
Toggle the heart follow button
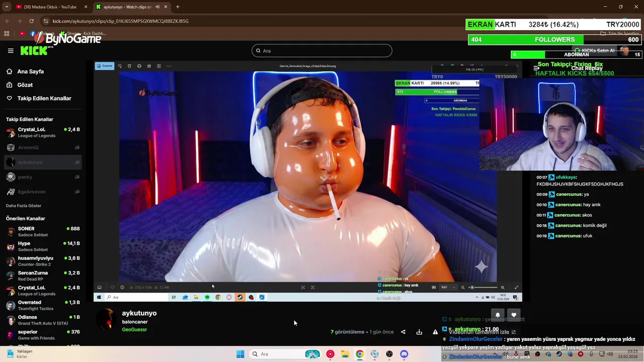[514, 315]
